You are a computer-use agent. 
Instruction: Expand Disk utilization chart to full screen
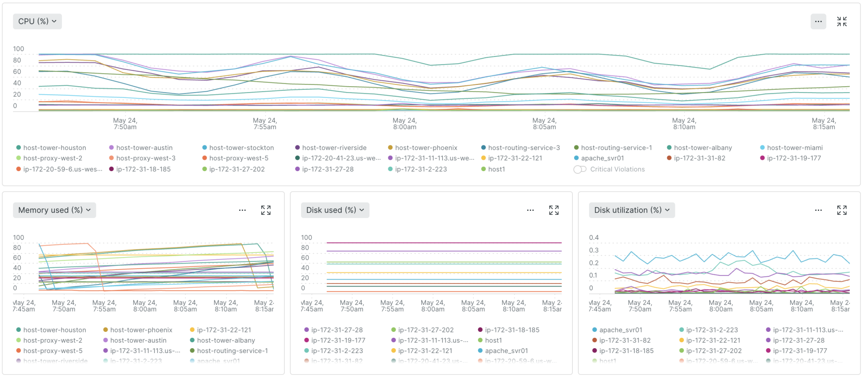(x=841, y=210)
